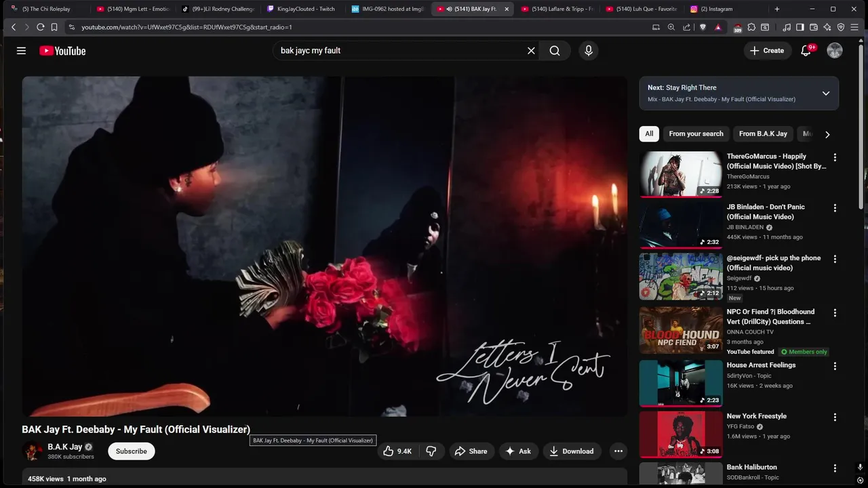Image resolution: width=868 pixels, height=488 pixels.
Task: Open Brave Wallet icon
Action: pos(814,27)
